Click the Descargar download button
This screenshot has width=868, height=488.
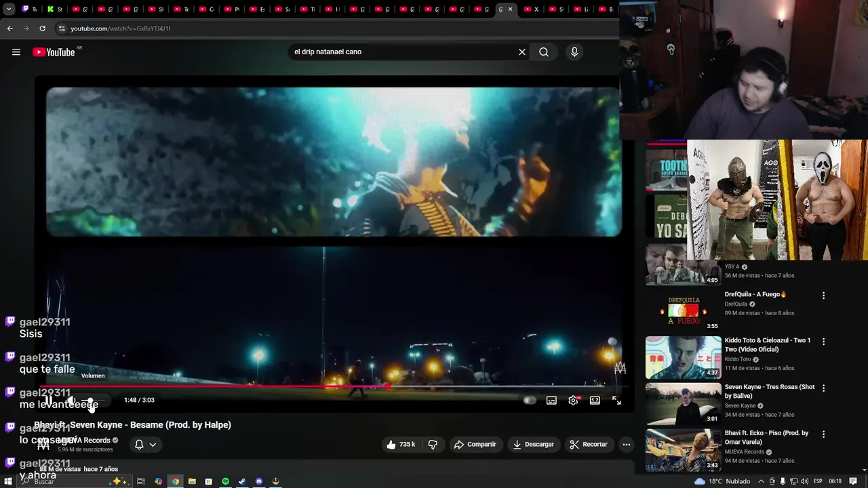click(533, 445)
